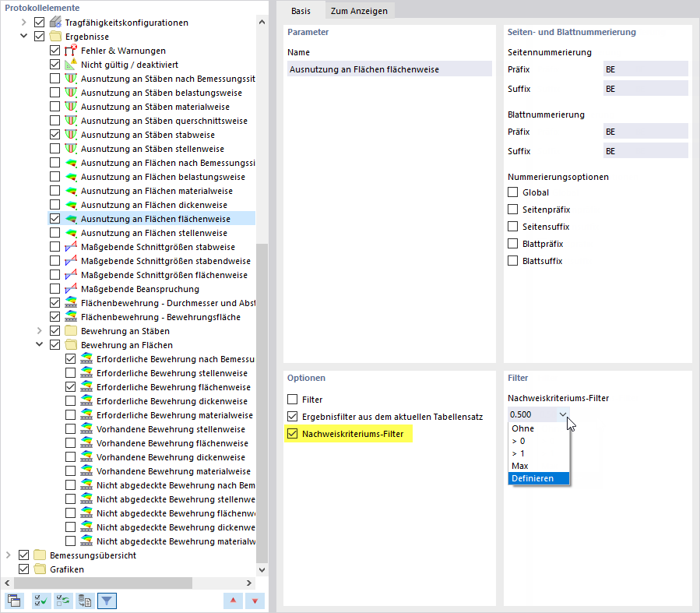Click the red down-arrow move button
Viewport: 700px width, 613px height.
coord(255,601)
